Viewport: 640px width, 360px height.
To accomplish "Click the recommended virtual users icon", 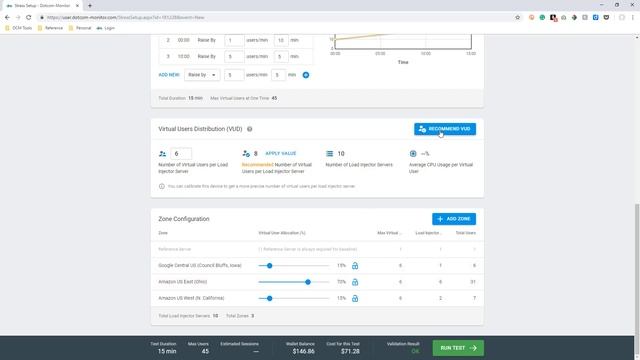I will (246, 154).
